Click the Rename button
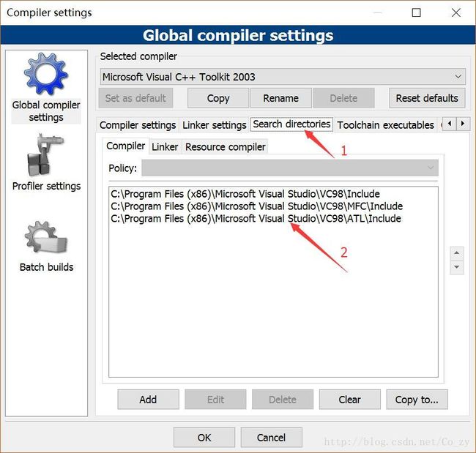Viewport: 476px width, 453px height. [x=280, y=98]
